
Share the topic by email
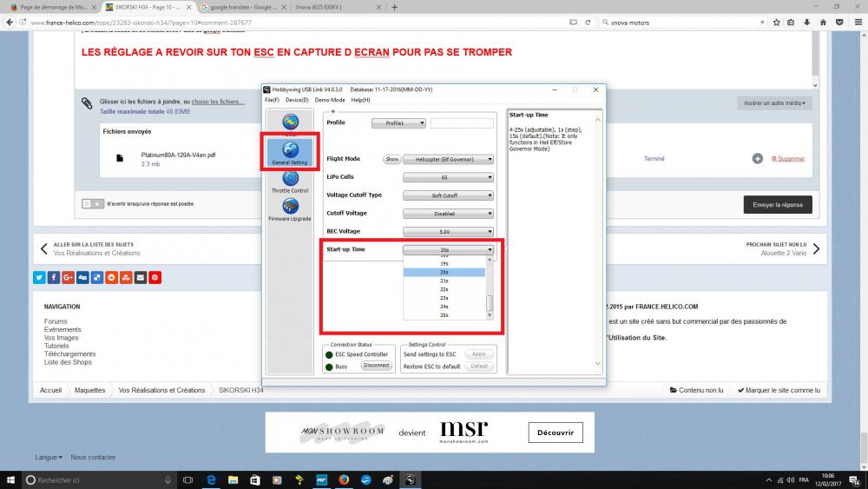[141, 277]
